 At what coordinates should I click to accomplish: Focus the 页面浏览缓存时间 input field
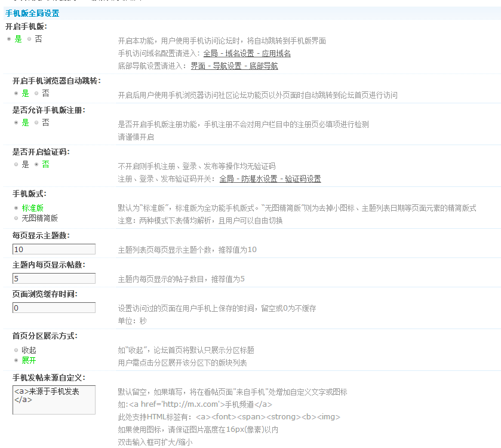coord(54,308)
